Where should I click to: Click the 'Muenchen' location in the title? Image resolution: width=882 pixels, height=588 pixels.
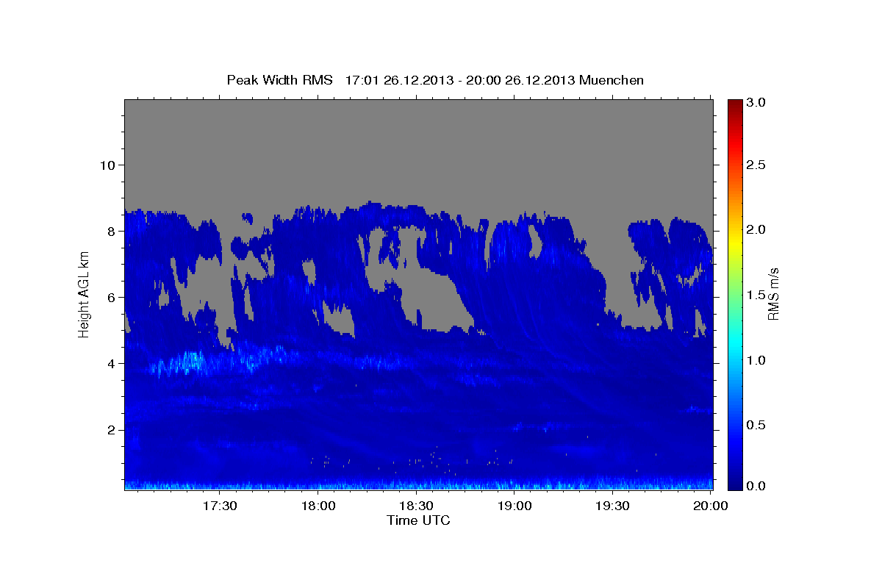pos(612,80)
